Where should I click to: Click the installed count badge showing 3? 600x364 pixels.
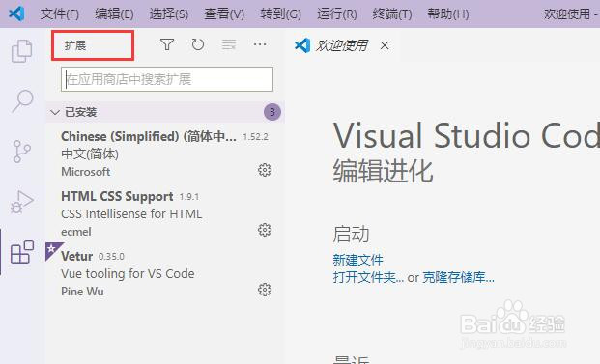272,112
